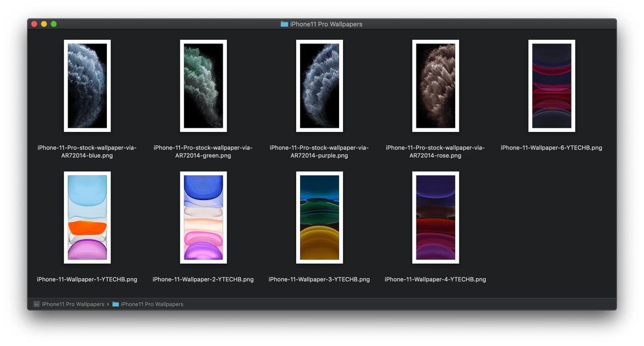Select the blue iPhone 11 Pro wallpaper thumbnail
The image size is (644, 346).
pyautogui.click(x=87, y=86)
